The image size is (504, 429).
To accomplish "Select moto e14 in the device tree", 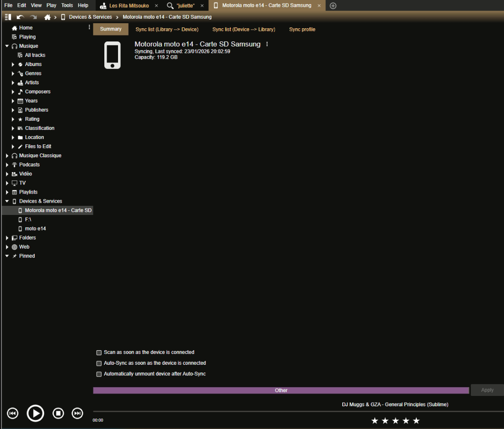I will (35, 229).
